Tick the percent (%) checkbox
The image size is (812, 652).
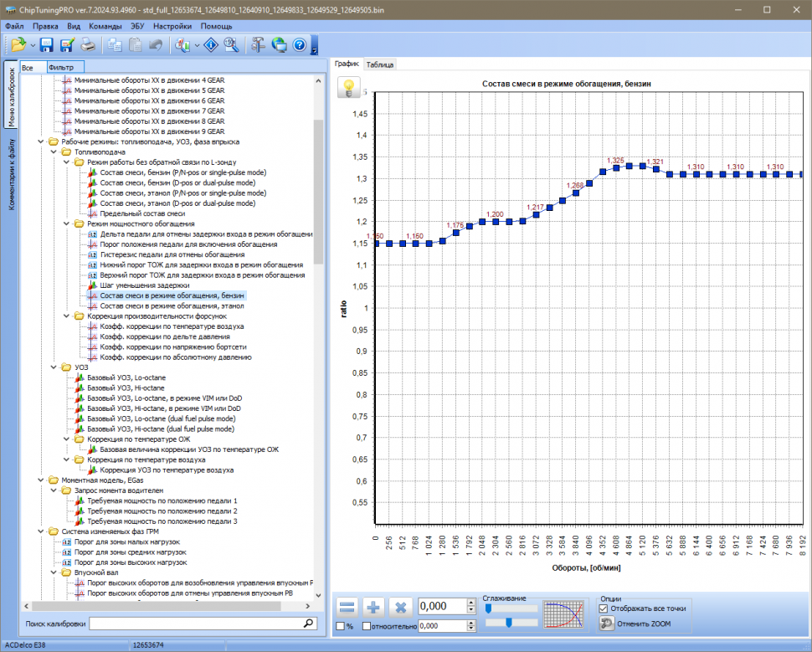pyautogui.click(x=340, y=626)
